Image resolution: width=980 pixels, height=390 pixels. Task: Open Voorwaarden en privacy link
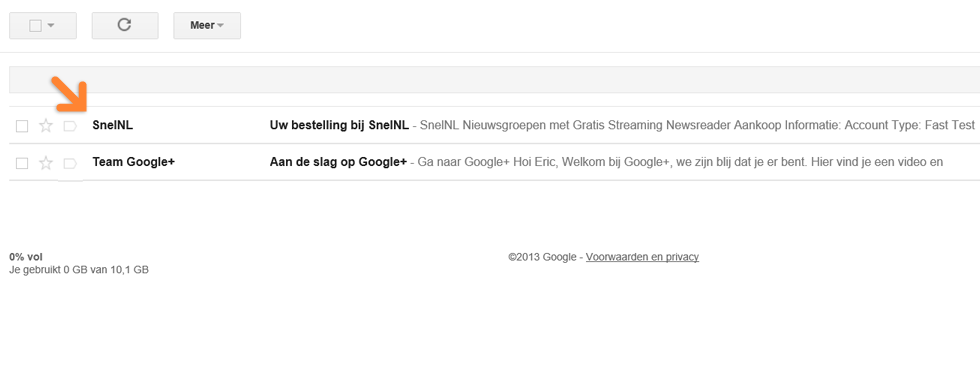[642, 257]
